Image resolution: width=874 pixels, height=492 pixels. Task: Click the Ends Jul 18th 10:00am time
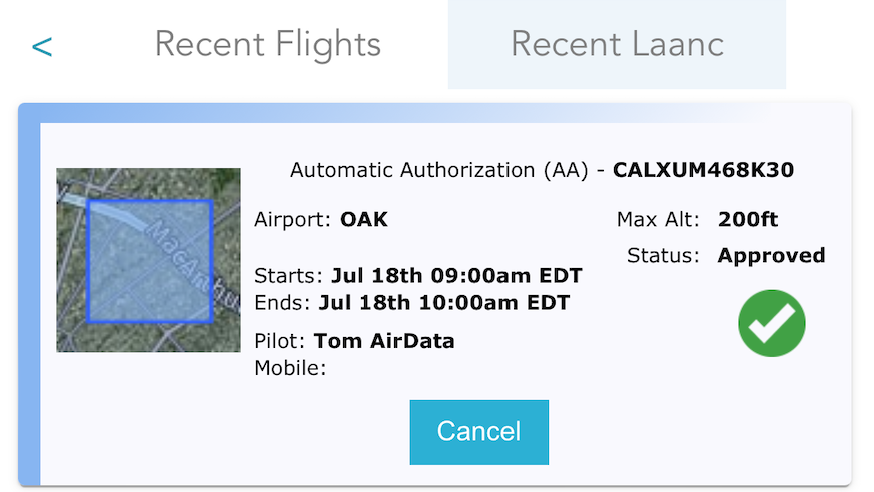[444, 303]
